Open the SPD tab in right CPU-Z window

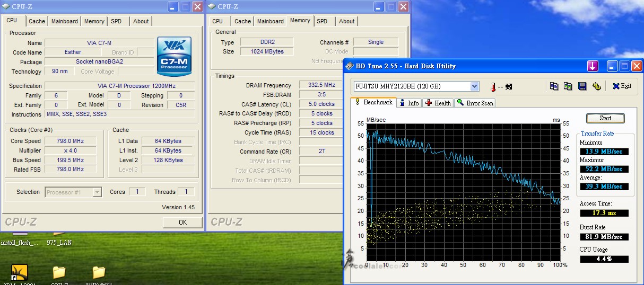point(322,21)
